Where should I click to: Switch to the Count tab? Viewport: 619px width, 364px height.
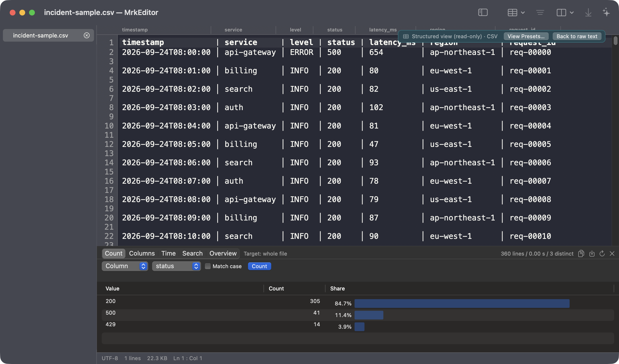[114, 253]
